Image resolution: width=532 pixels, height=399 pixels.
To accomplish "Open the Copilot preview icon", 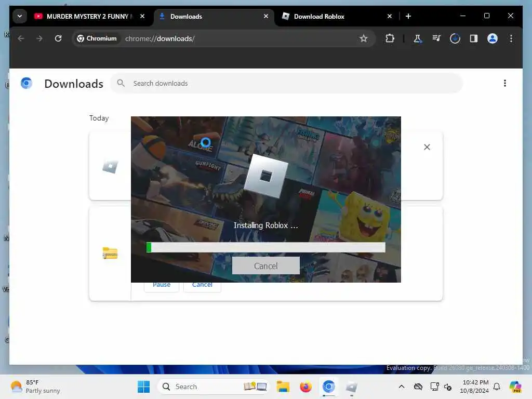I will [515, 387].
